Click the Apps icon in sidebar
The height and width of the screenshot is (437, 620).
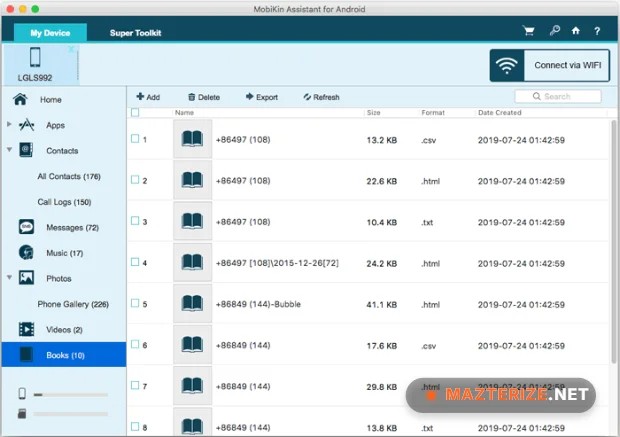[26, 125]
